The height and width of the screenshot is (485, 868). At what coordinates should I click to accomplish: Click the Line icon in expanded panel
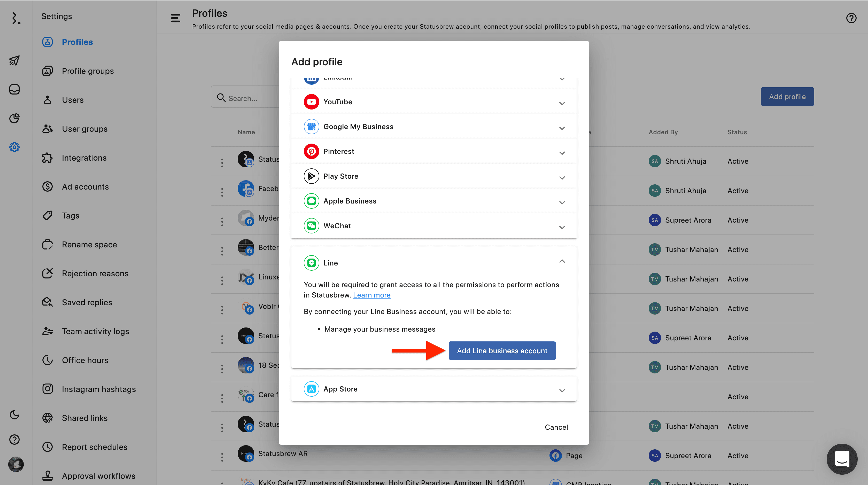coord(311,263)
